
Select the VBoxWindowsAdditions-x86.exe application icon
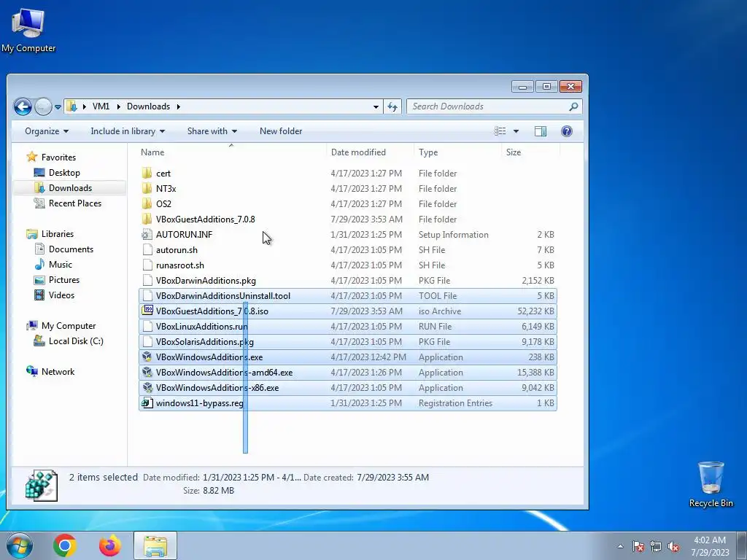pos(147,388)
